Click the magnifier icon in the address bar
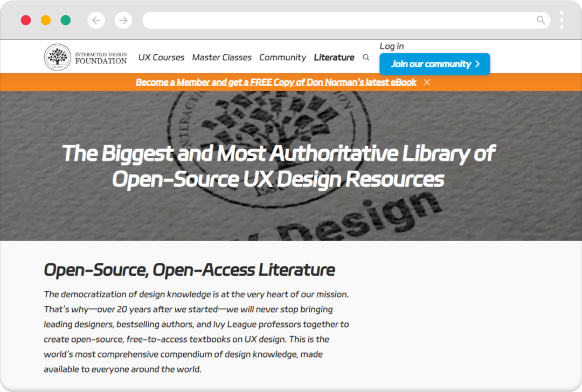This screenshot has width=582, height=392. click(541, 20)
